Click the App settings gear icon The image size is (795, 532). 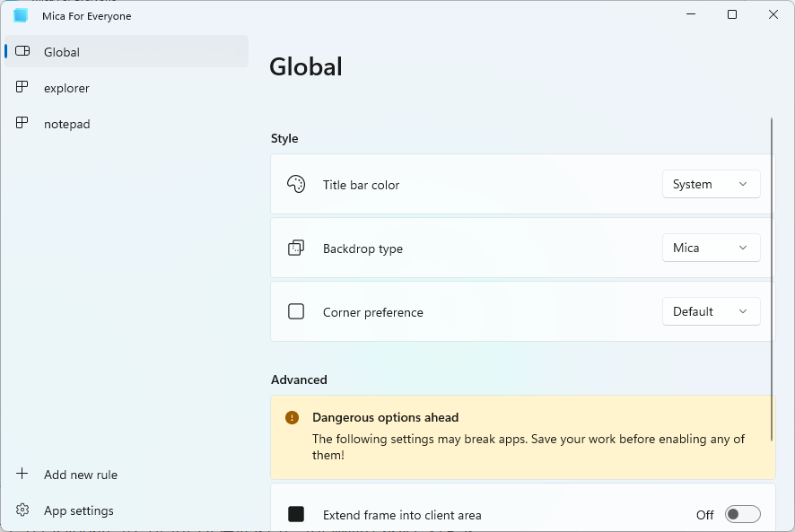click(22, 510)
